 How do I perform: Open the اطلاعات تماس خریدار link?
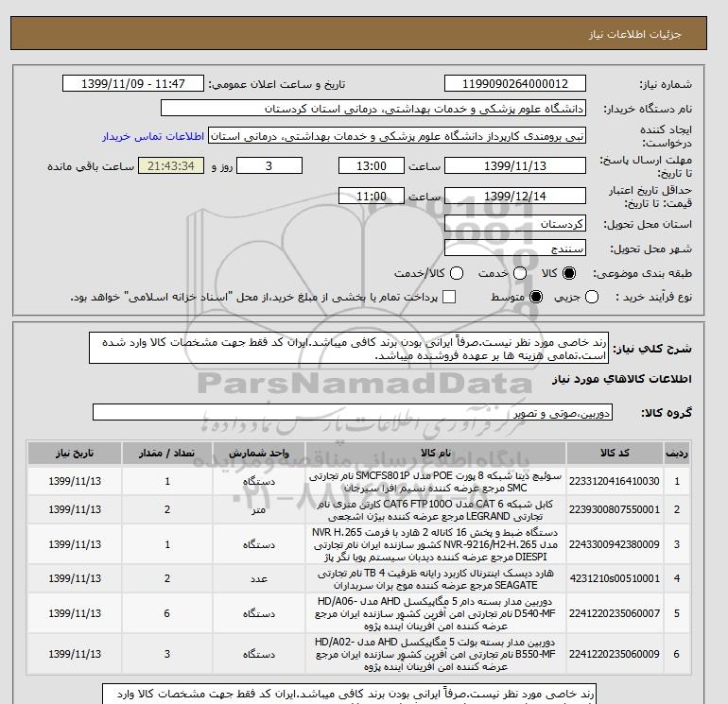[153, 136]
